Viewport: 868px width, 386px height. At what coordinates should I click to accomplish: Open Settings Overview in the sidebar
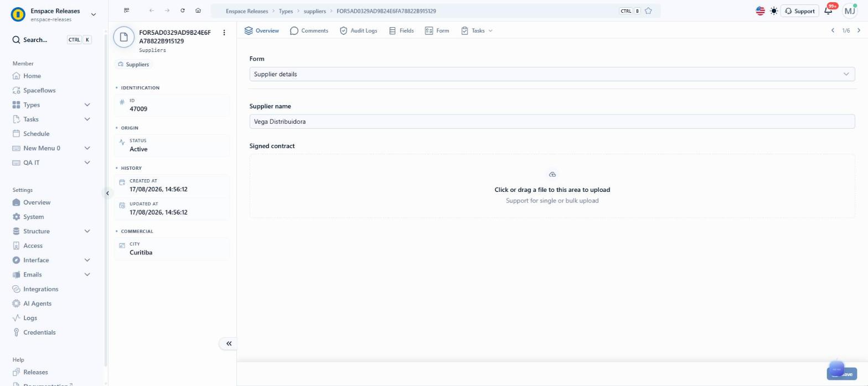point(37,202)
